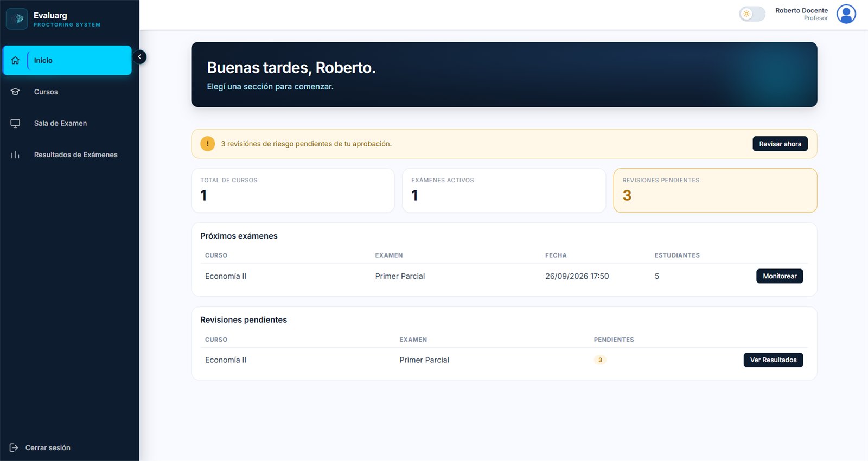Click the student count 5
The width and height of the screenshot is (868, 461).
point(657,276)
